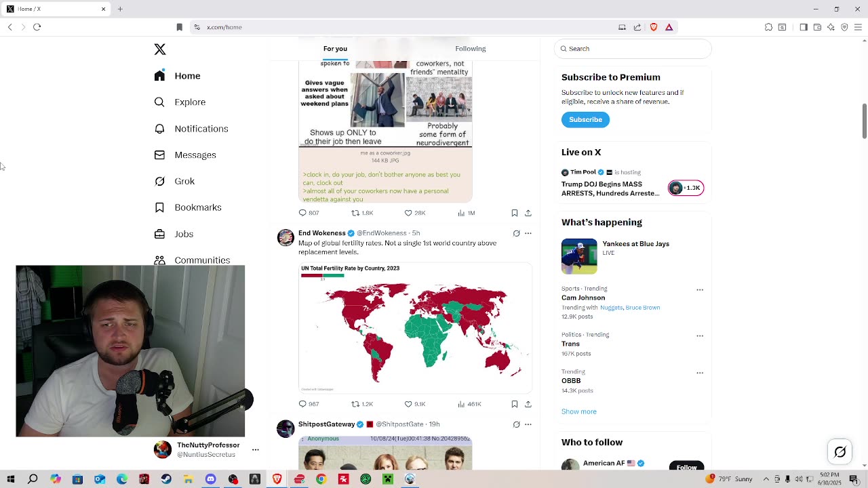Open Grok action on End Wokeness post

pyautogui.click(x=517, y=233)
